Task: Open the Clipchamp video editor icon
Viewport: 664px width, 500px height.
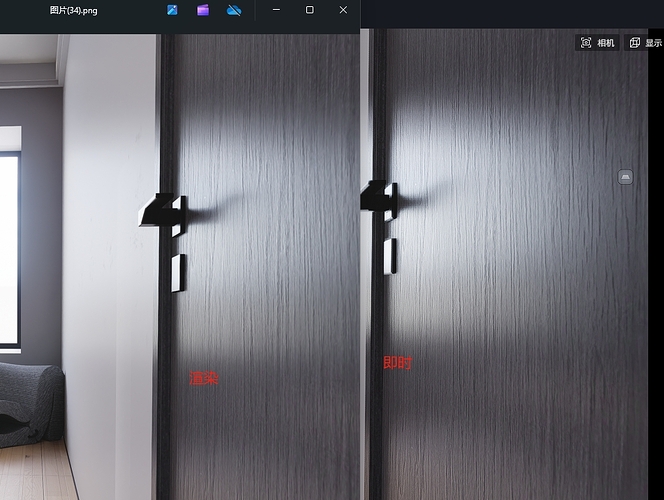Action: pos(203,10)
